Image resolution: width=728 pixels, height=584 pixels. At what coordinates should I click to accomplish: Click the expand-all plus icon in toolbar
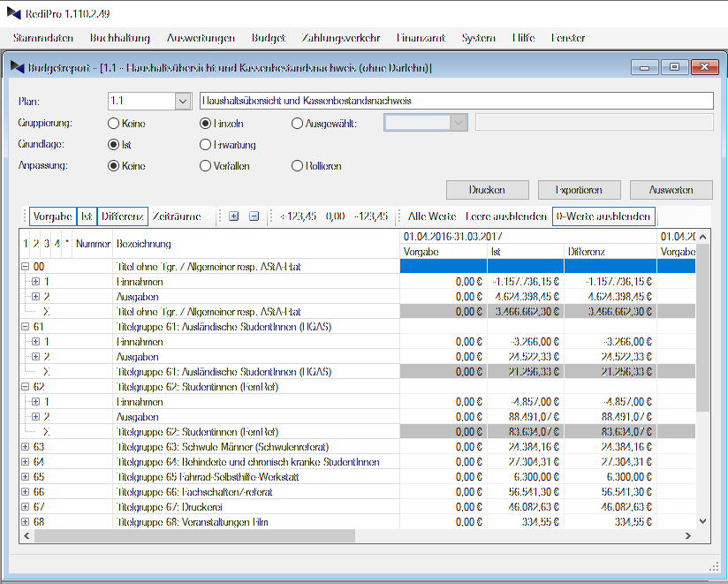click(x=233, y=216)
